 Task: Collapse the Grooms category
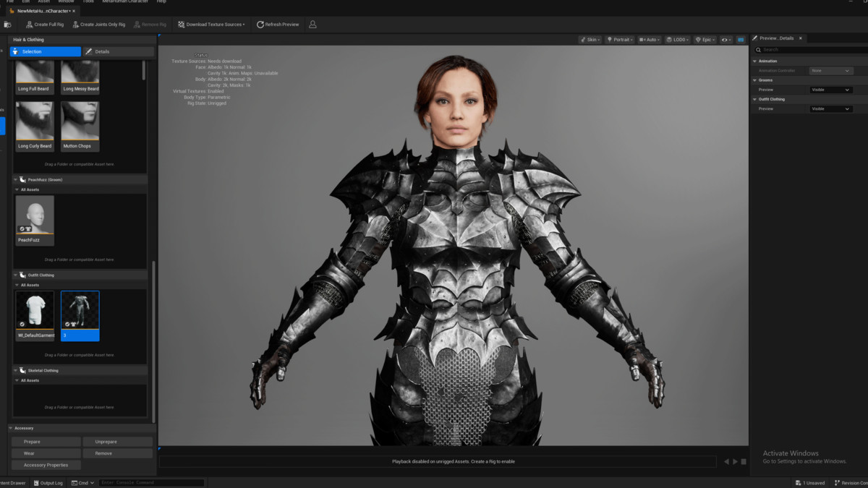(x=754, y=80)
